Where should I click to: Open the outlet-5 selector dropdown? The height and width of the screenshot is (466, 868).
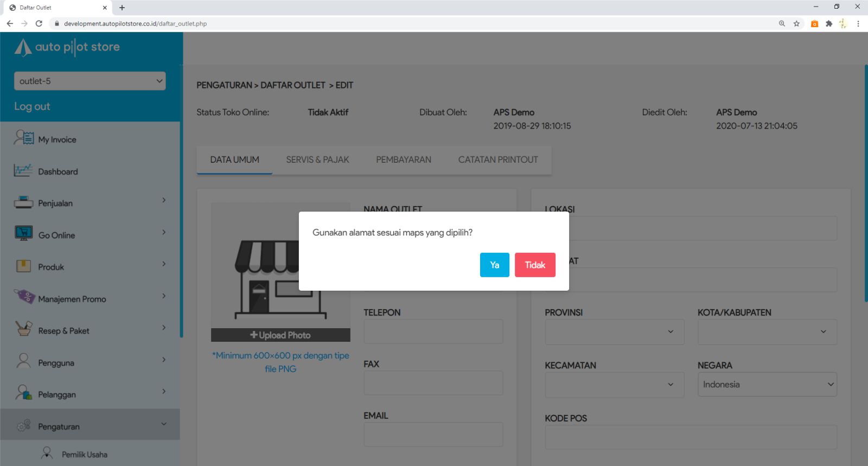click(x=90, y=81)
